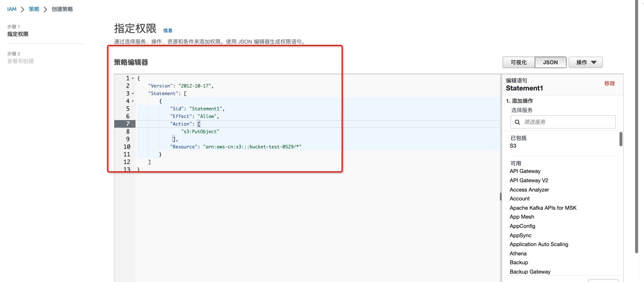Click the 信息 info link

168,30
